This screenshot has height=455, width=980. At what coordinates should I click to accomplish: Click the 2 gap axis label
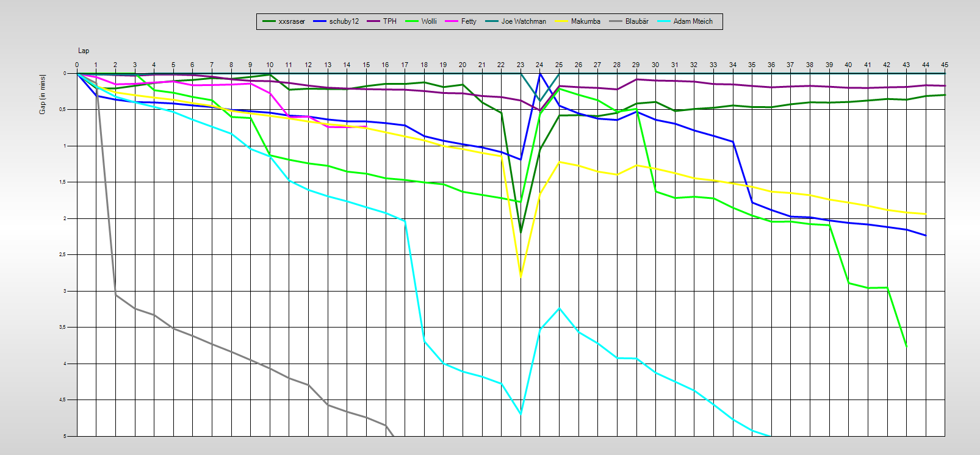tap(65, 218)
